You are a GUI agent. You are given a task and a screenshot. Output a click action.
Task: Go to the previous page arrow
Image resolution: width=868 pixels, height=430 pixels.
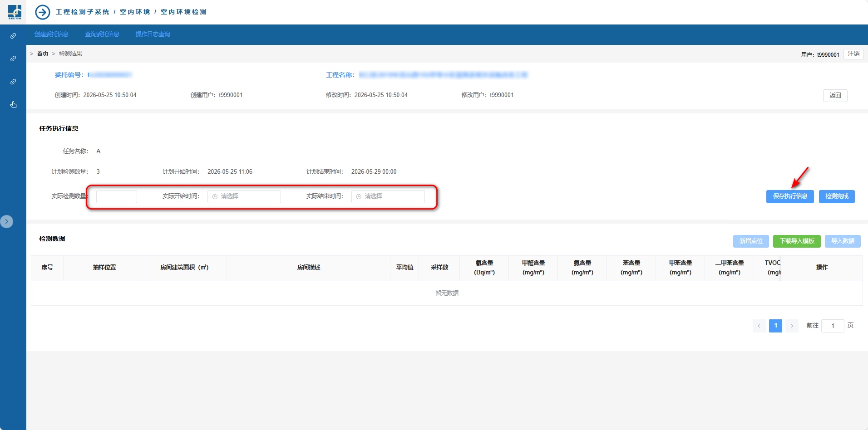759,326
